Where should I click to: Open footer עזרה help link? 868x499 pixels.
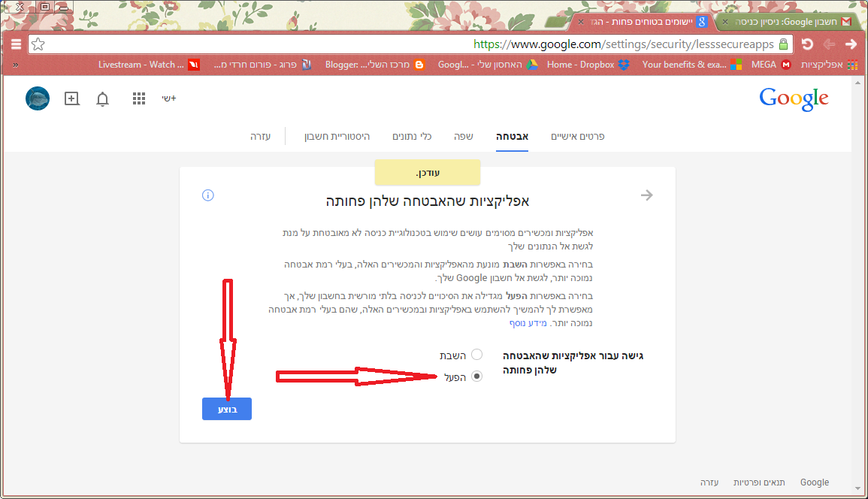709,482
